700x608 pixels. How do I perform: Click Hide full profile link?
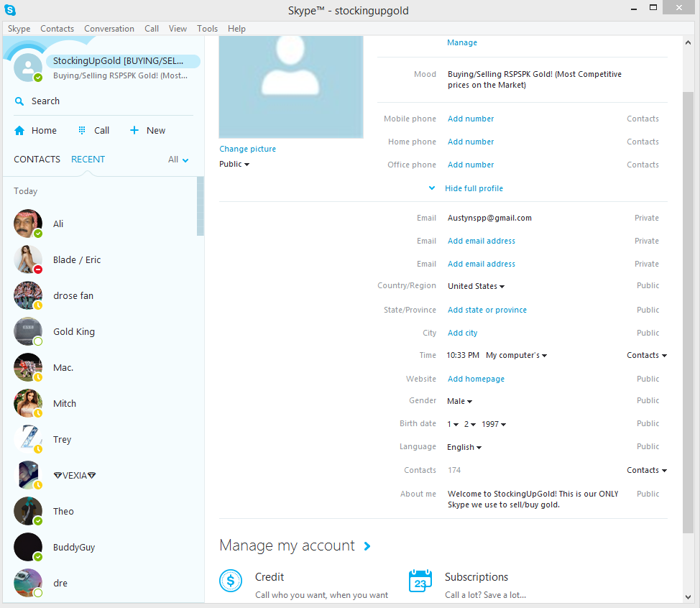point(474,188)
